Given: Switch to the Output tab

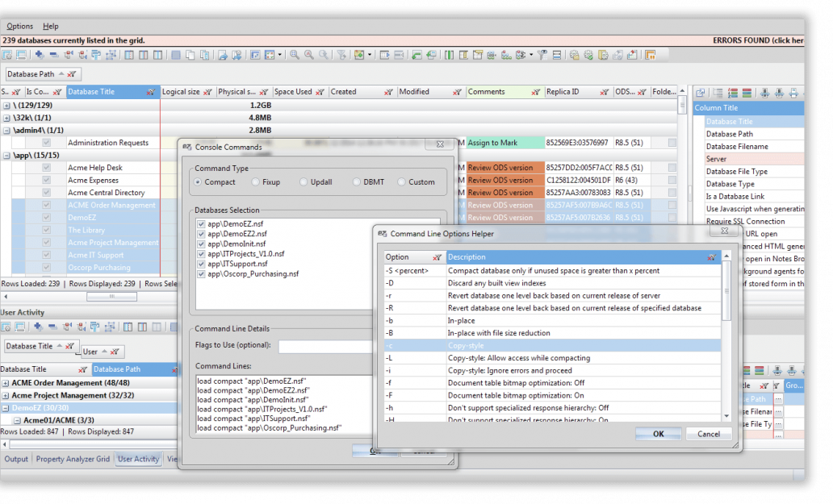Looking at the screenshot, I should [16, 459].
